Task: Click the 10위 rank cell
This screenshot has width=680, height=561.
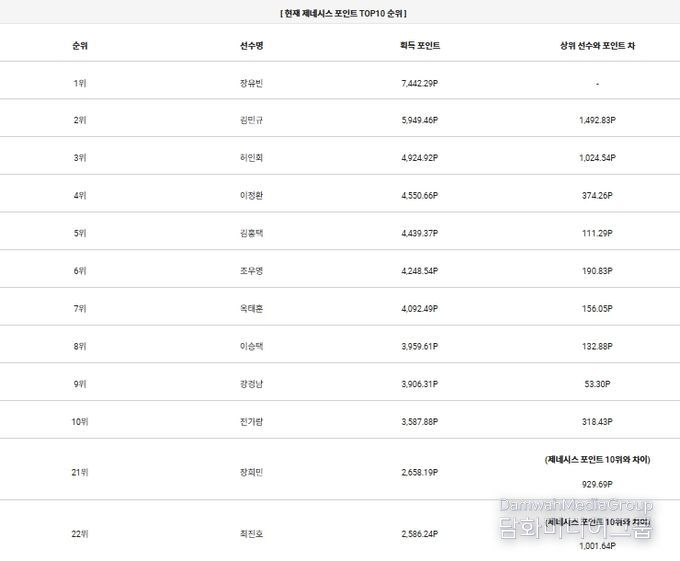Action: (80, 422)
